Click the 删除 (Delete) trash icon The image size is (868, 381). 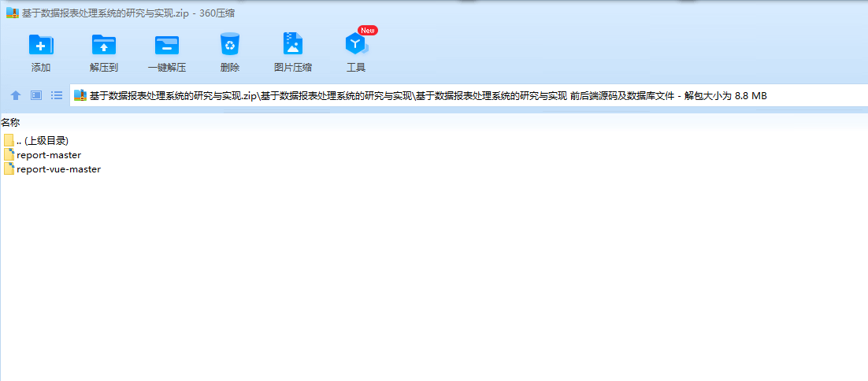(230, 43)
